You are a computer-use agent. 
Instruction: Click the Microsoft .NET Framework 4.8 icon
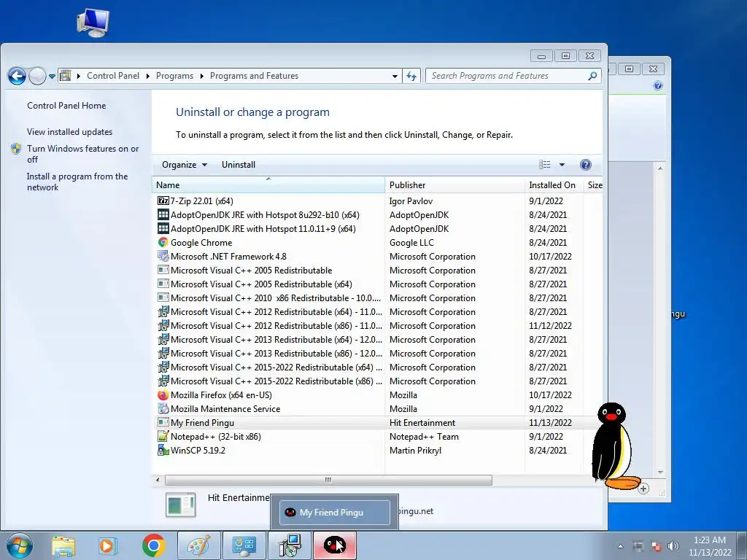163,256
